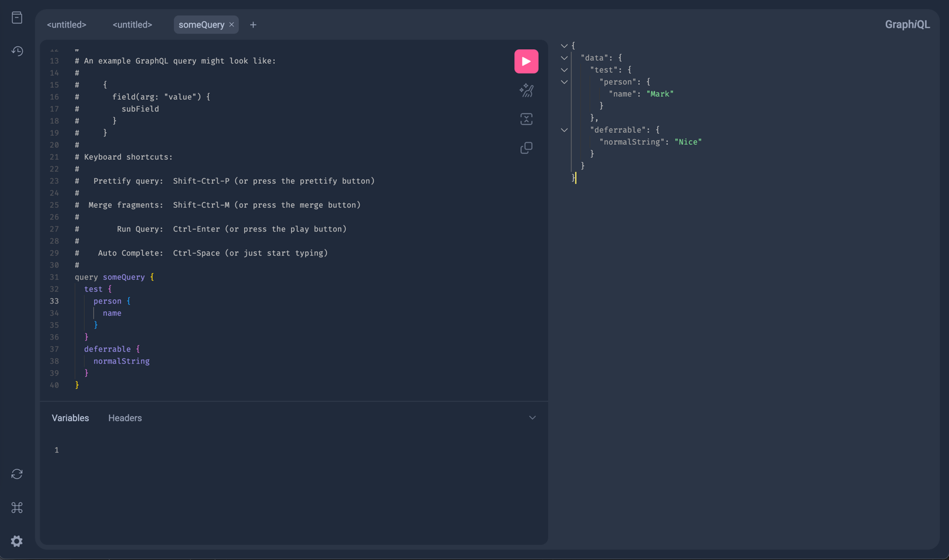Image resolution: width=949 pixels, height=560 pixels.
Task: Click the "normalString" key in response
Action: (x=632, y=142)
